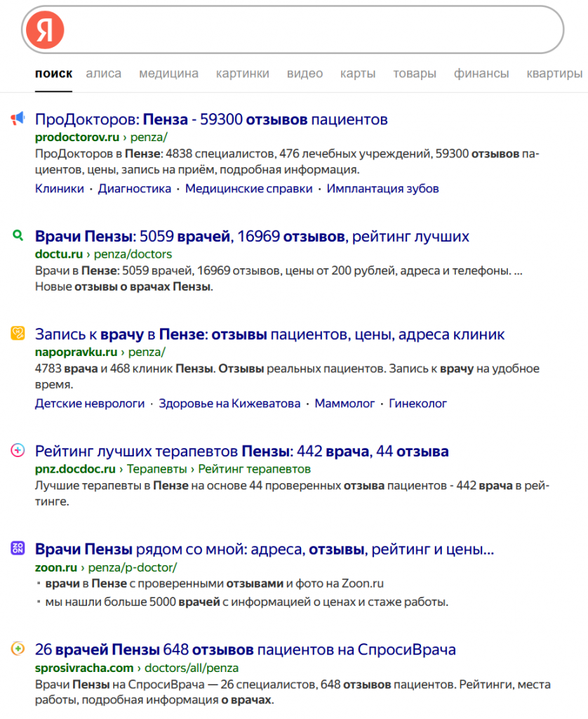Switch to the медицина tab
Screen dimensions: 588x719
click(x=169, y=73)
